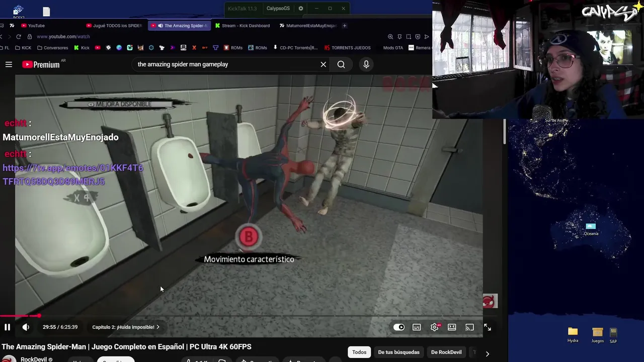Show more filter chips with arrow
Viewport: 644px width, 362px height.
pos(487,353)
